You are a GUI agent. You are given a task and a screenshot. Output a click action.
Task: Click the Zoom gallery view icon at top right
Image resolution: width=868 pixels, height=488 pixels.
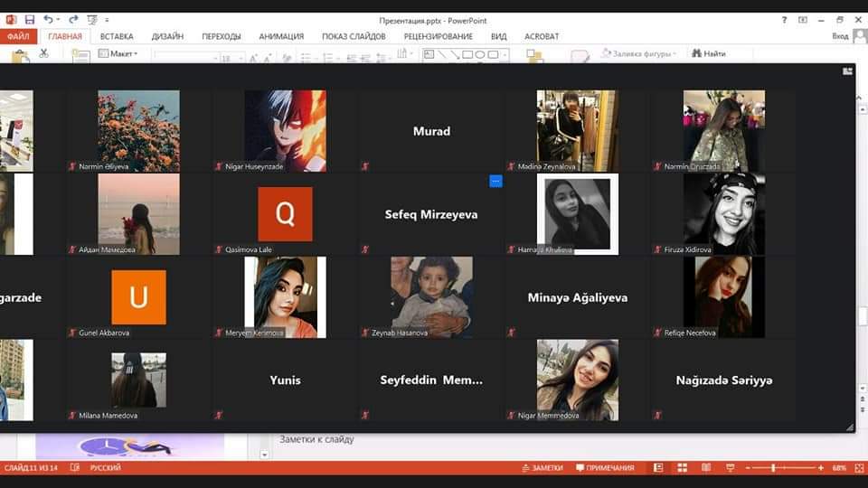click(847, 71)
